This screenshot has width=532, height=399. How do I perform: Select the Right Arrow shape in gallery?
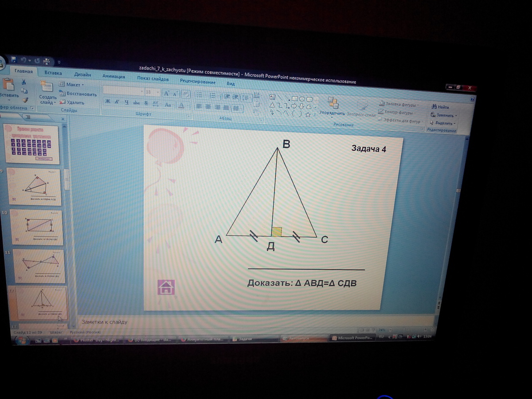tap(293, 106)
